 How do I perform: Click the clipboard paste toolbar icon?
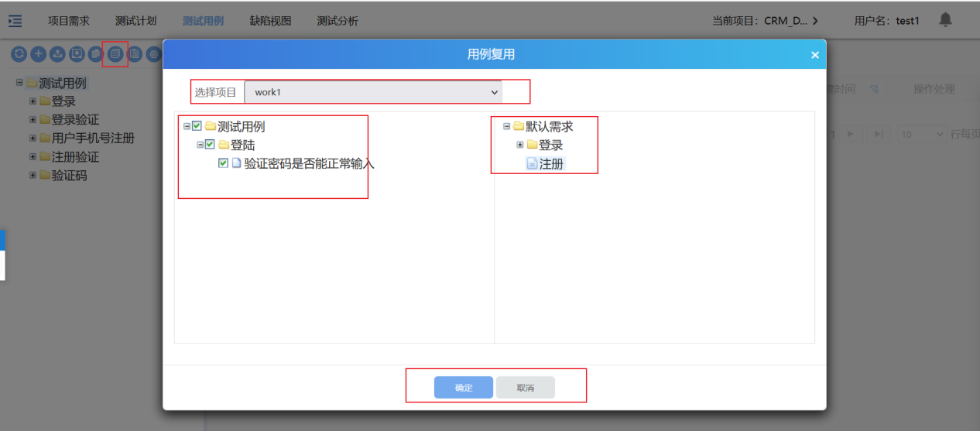pyautogui.click(x=135, y=54)
